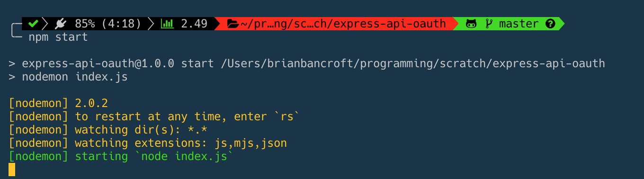Image resolution: width=644 pixels, height=179 pixels.
Task: Click the green starting node index.js line
Action: coord(121,156)
